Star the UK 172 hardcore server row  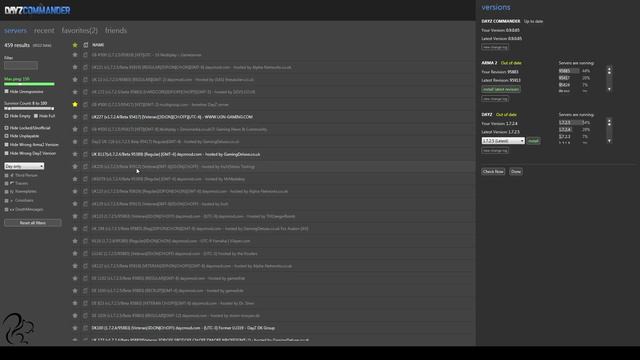(x=75, y=92)
